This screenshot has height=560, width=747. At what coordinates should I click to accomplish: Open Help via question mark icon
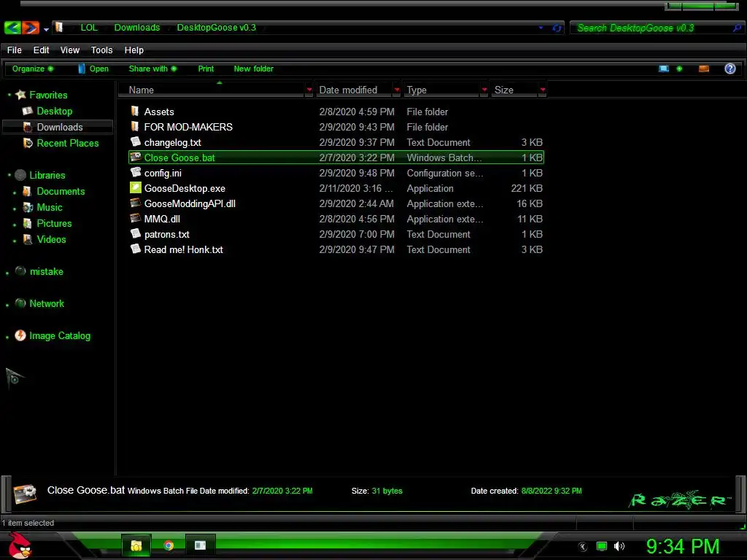click(x=729, y=69)
